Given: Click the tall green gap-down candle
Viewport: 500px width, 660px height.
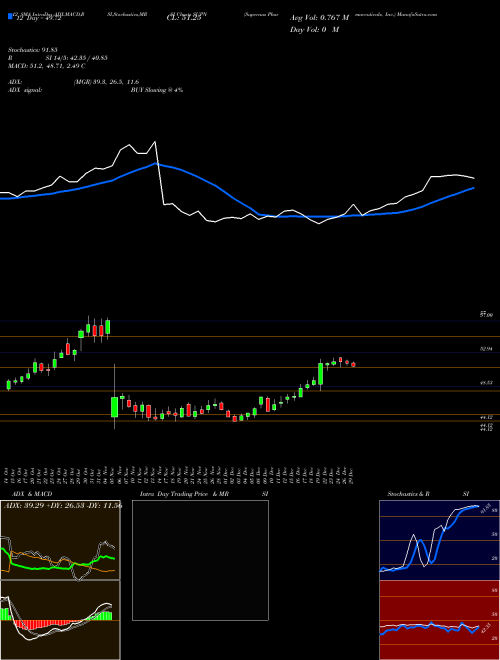Looking at the screenshot, I should [114, 407].
